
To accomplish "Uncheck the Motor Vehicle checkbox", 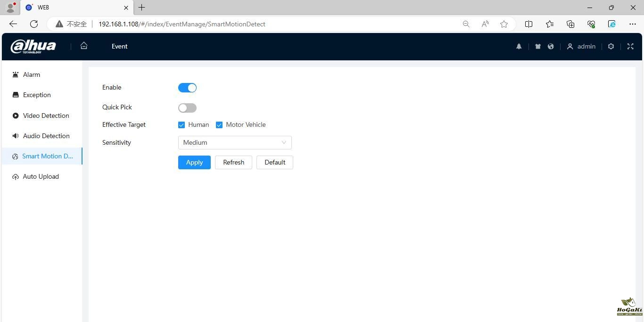I will coord(219,125).
